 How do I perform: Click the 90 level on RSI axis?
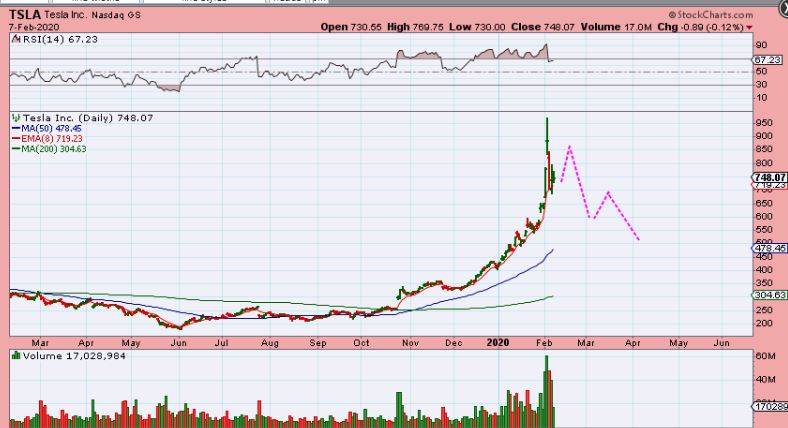point(761,45)
